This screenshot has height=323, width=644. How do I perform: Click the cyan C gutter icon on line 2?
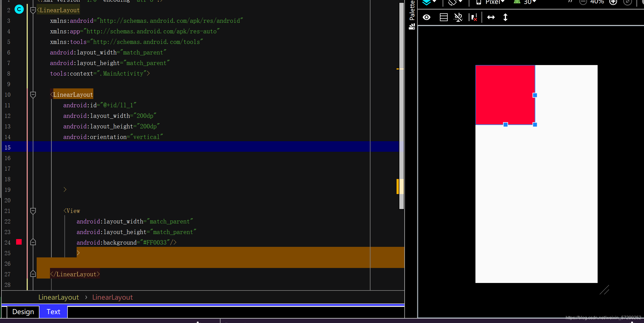pyautogui.click(x=19, y=10)
